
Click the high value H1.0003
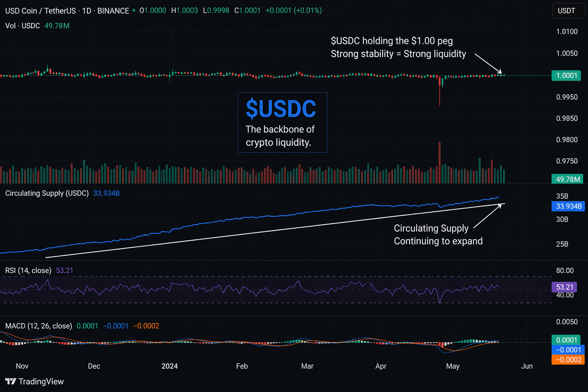[x=185, y=10]
